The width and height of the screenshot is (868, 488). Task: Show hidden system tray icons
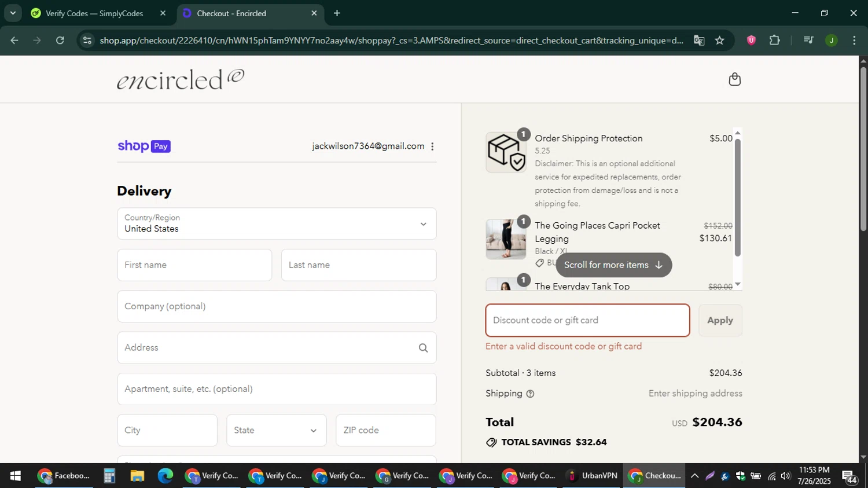pos(694,476)
